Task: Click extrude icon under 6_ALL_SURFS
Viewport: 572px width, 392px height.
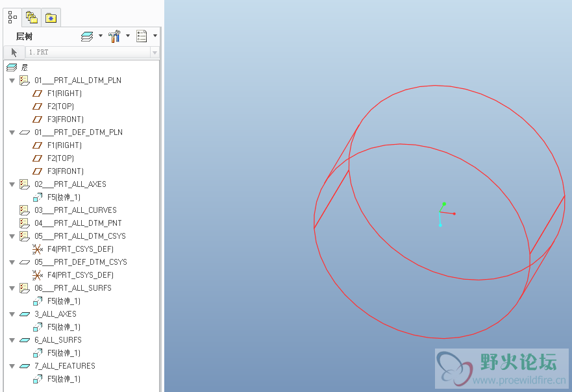Action: pos(37,353)
